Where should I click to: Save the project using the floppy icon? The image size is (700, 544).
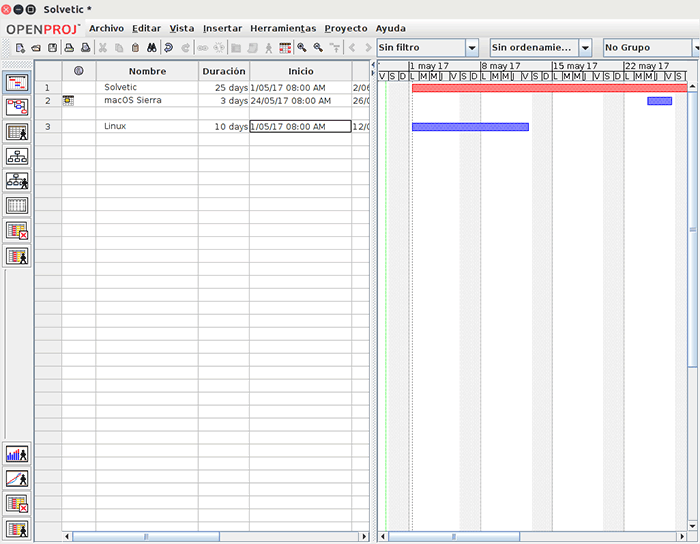coord(52,47)
